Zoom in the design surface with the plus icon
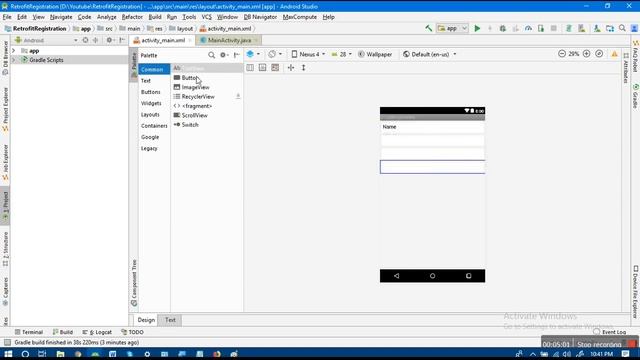Image resolution: width=640 pixels, height=360 pixels. [x=587, y=54]
